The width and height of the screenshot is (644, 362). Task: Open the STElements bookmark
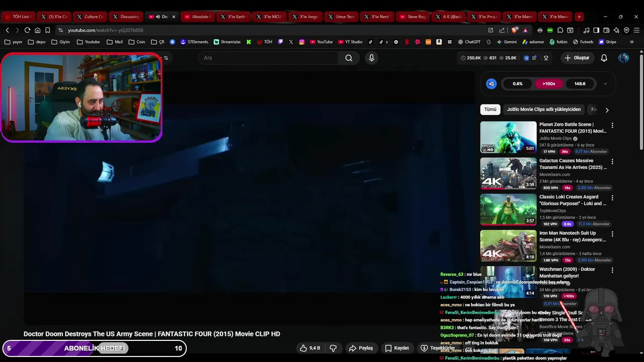click(194, 42)
